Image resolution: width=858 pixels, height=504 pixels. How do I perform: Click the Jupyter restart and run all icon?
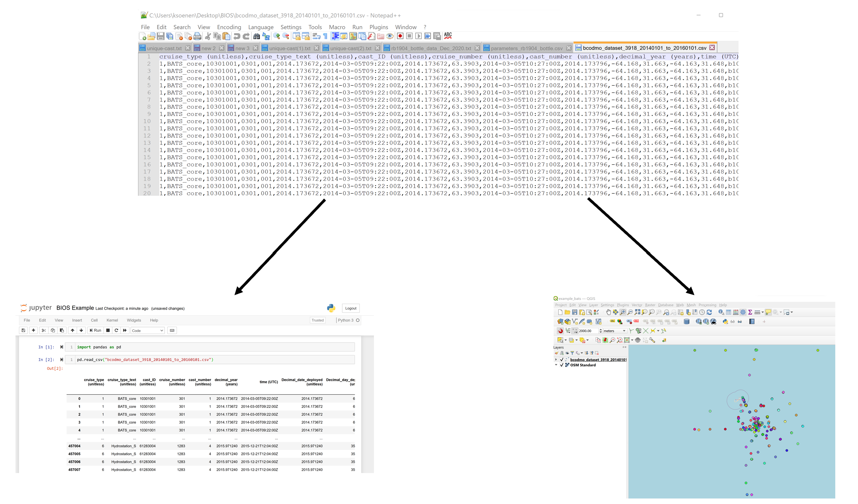coord(125,330)
